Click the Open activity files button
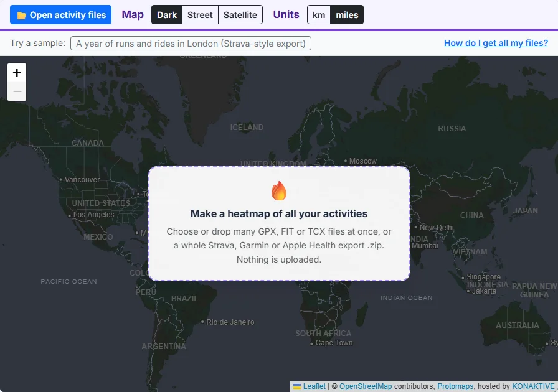Image resolution: width=558 pixels, height=392 pixels. pos(60,15)
